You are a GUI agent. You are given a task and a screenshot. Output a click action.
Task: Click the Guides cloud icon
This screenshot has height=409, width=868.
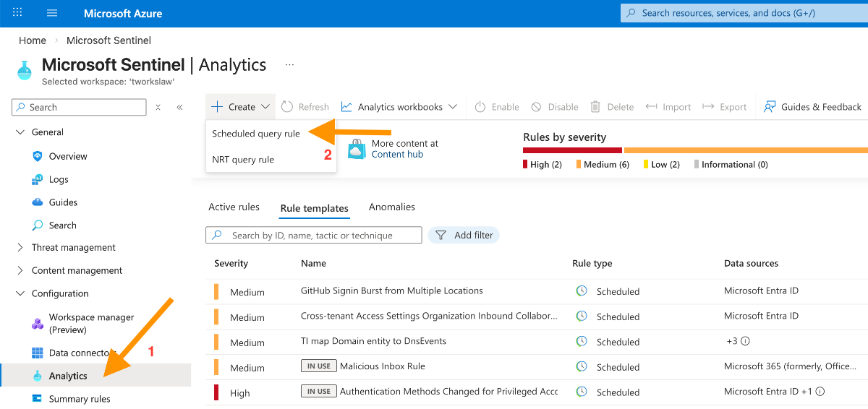tap(38, 202)
